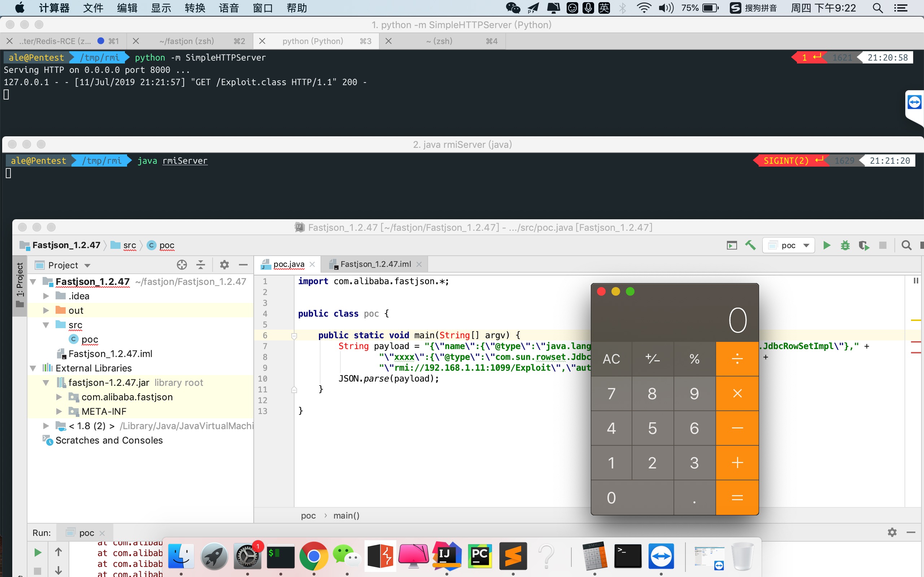Run the poc configuration with the green arrow
Image resolution: width=924 pixels, height=577 pixels.
[827, 245]
